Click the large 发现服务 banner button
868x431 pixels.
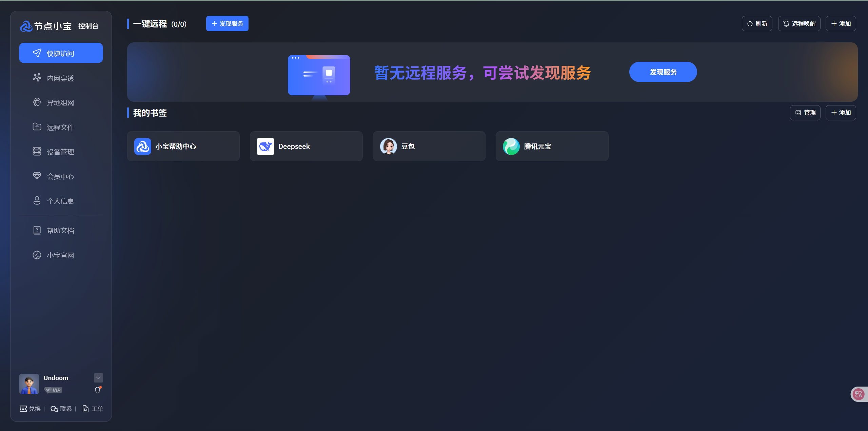tap(663, 72)
